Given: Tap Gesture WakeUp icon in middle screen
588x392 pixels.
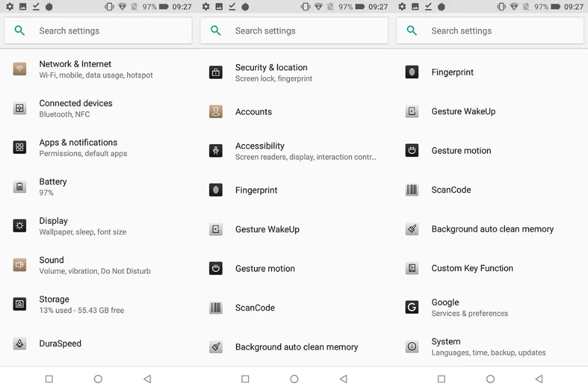Looking at the screenshot, I should point(216,229).
